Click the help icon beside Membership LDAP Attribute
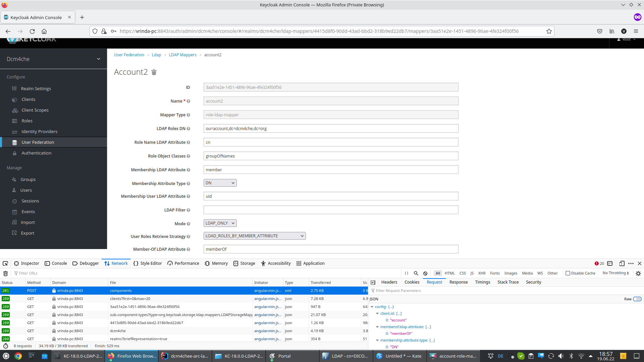The height and width of the screenshot is (362, 644). tap(189, 170)
